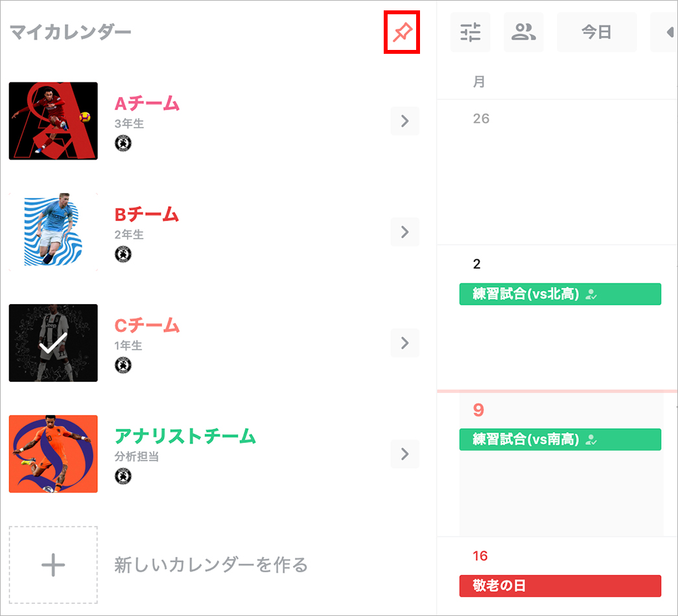Expand Bチーム calendar details chevron
The image size is (678, 616).
(x=404, y=232)
